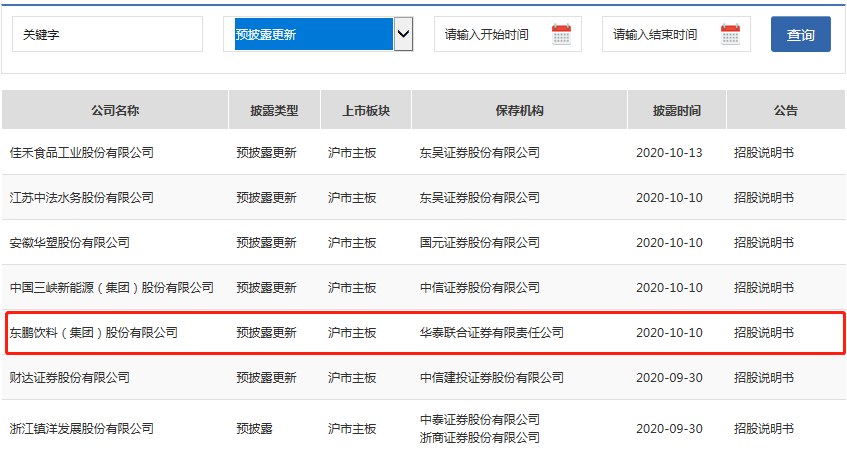The width and height of the screenshot is (847, 457).
Task: Click 东吴证券 sponsor in 江苏中法水务 row
Action: pos(480,198)
